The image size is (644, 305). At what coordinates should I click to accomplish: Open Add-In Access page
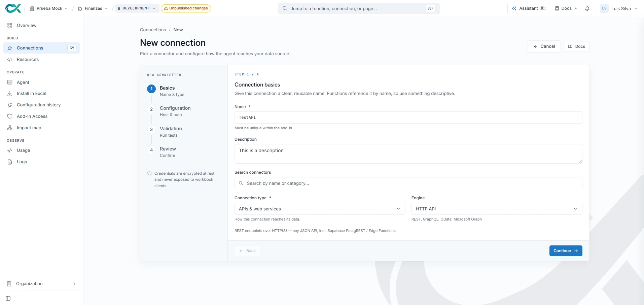[x=41, y=116]
